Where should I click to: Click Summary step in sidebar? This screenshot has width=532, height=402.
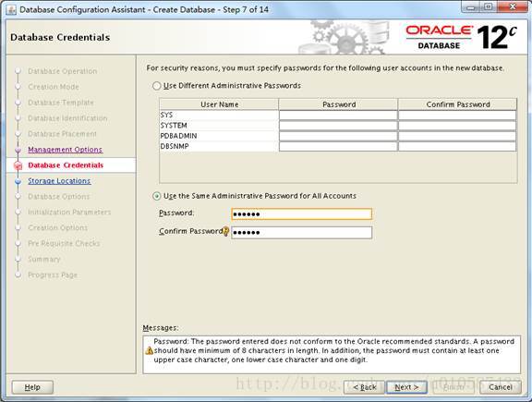click(x=44, y=260)
